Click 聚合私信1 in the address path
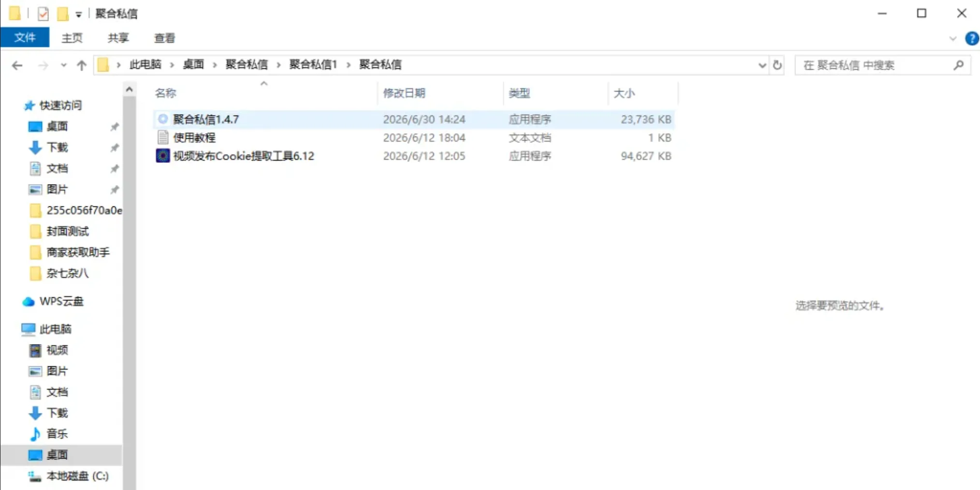This screenshot has height=490, width=980. [x=313, y=65]
